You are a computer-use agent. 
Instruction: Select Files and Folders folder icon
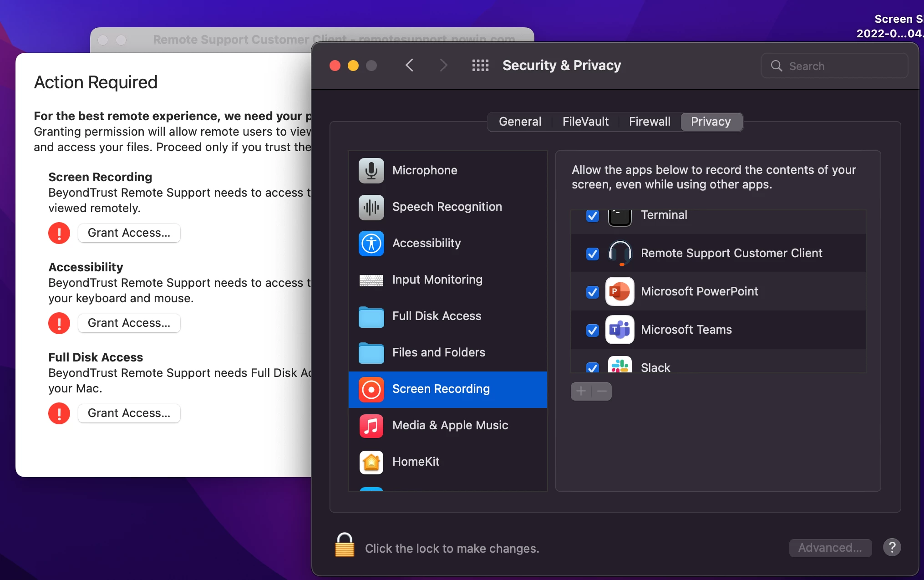(x=371, y=353)
